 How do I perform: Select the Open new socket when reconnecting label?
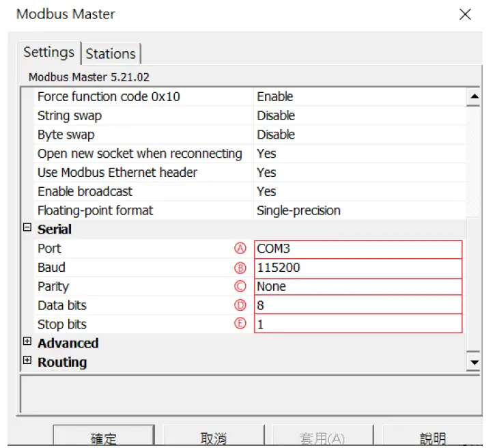pyautogui.click(x=140, y=154)
